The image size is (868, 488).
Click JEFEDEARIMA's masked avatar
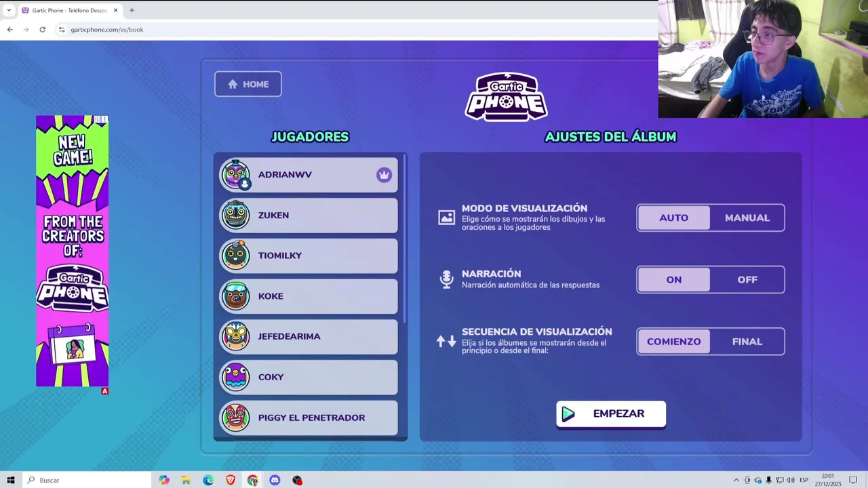[x=235, y=336]
